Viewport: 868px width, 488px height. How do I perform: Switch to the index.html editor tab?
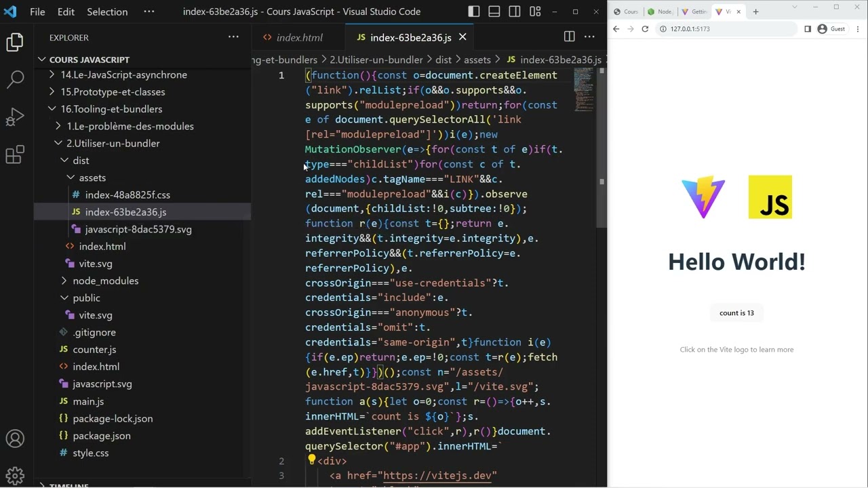(299, 37)
